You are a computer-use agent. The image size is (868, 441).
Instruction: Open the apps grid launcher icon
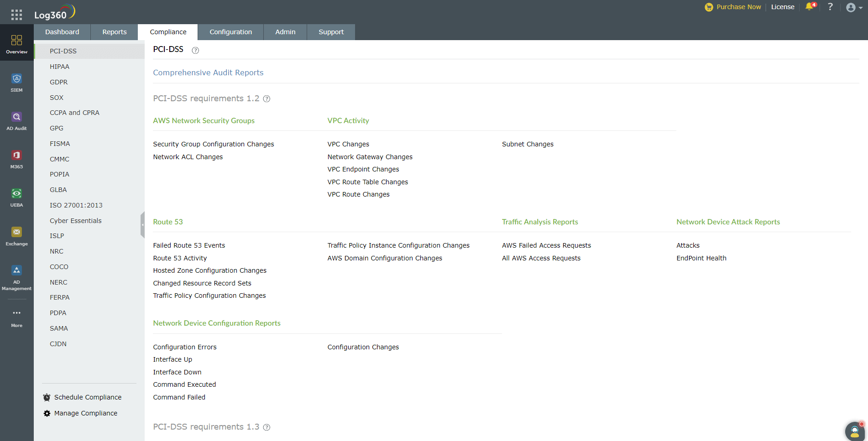(x=16, y=15)
